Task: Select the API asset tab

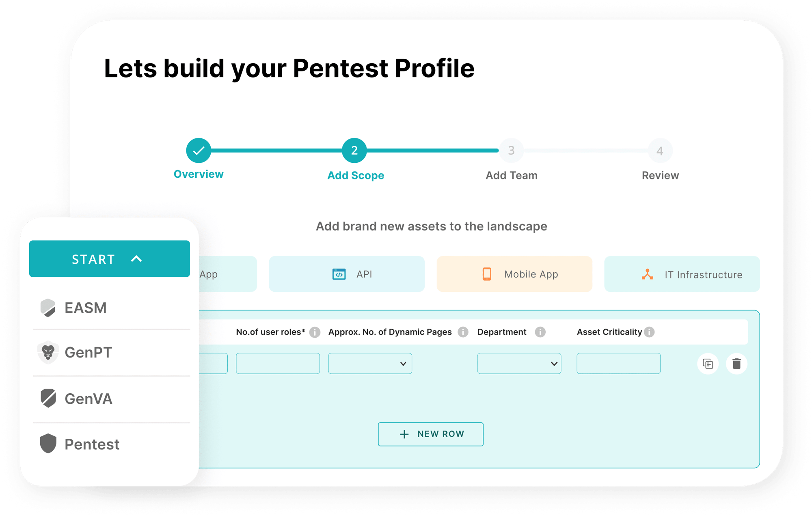Action: (347, 274)
